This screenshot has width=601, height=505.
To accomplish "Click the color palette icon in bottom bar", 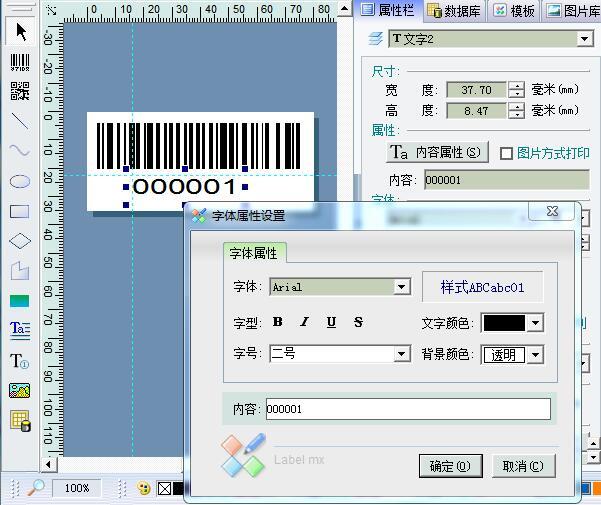I will pos(144,488).
